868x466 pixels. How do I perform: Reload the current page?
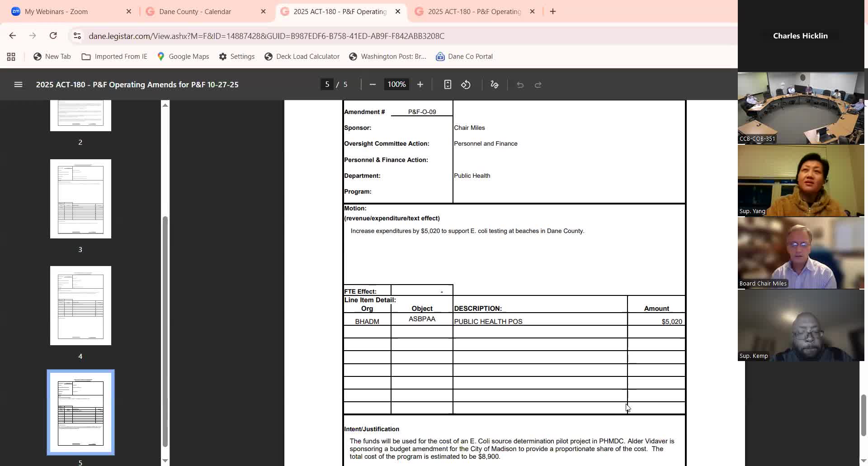(53, 36)
